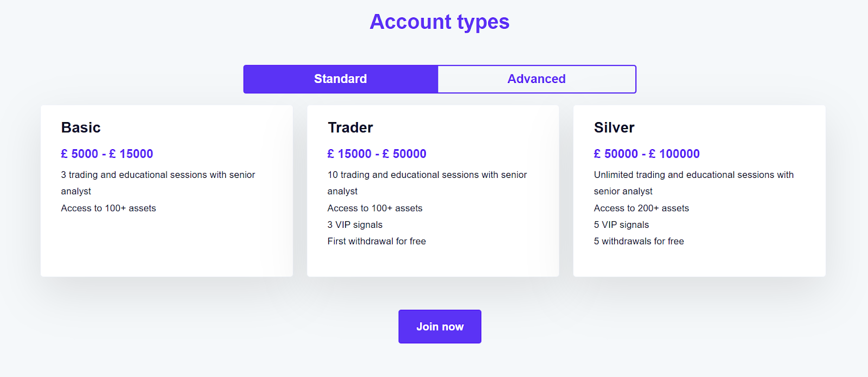The height and width of the screenshot is (377, 868).
Task: Click Basic's 3 trading sessions description
Action: tap(158, 175)
